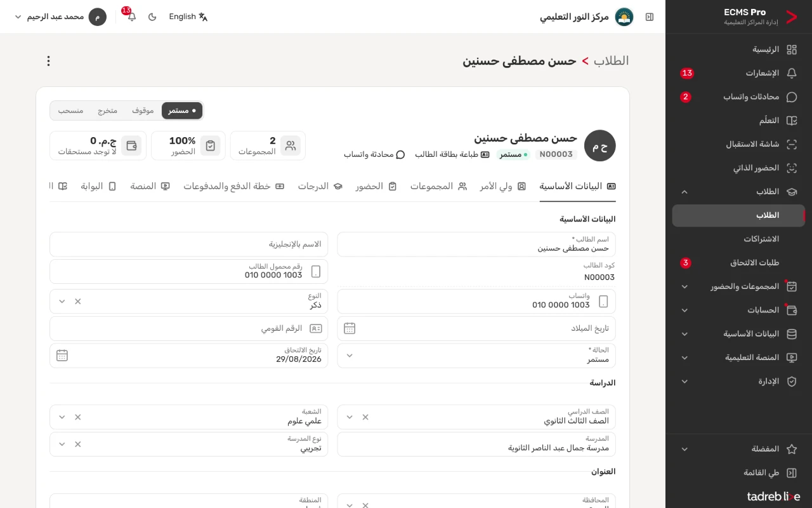Clear the النوع gender selection
812x508 pixels.
click(78, 301)
